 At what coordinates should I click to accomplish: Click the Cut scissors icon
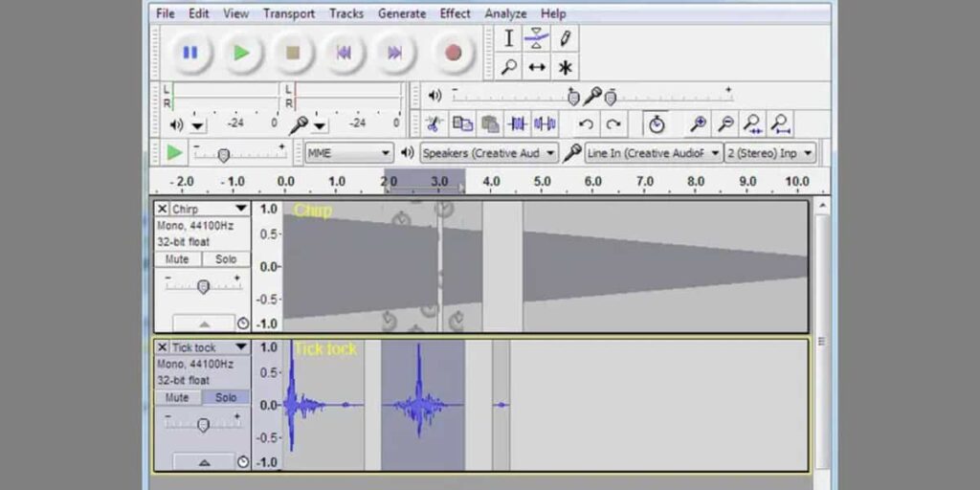[433, 123]
